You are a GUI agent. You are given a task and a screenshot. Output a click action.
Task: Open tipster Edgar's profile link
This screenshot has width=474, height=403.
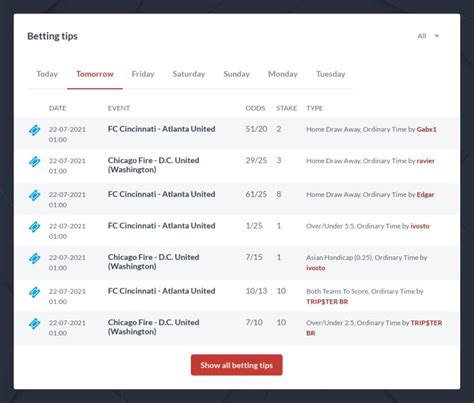425,195
